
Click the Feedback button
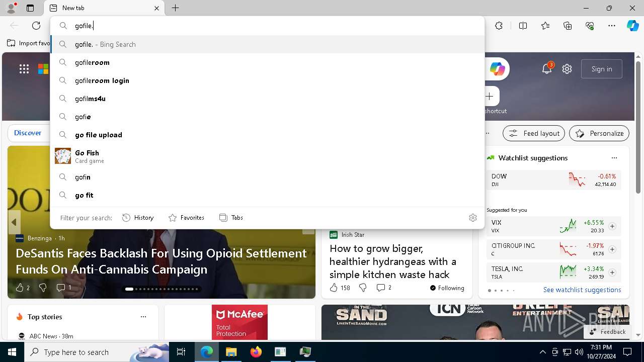point(607,332)
